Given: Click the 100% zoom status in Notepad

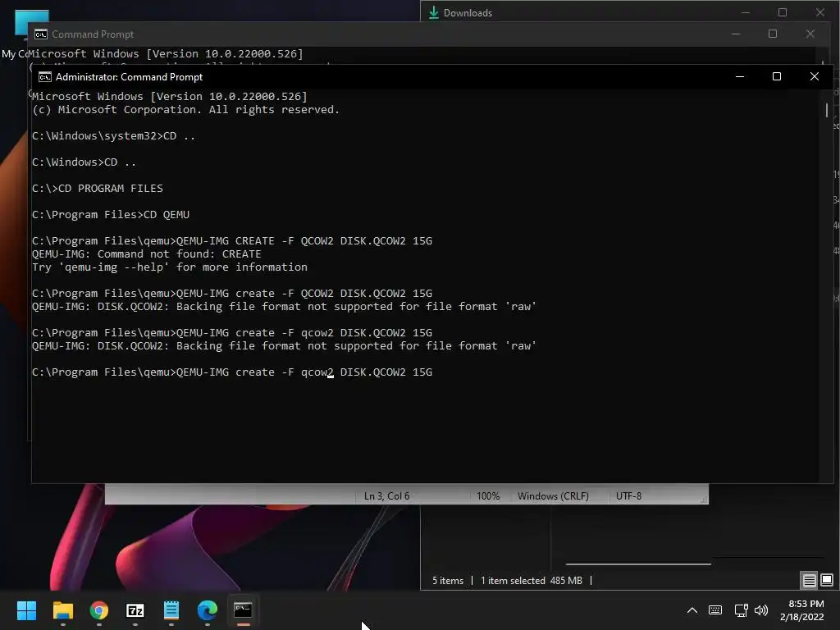Looking at the screenshot, I should (x=488, y=496).
